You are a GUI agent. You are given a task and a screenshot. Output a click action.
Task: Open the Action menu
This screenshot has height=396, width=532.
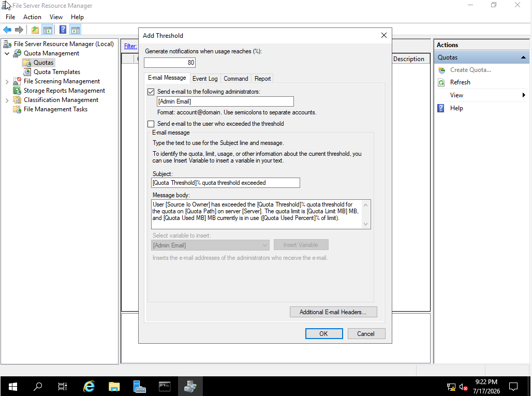[x=32, y=17]
